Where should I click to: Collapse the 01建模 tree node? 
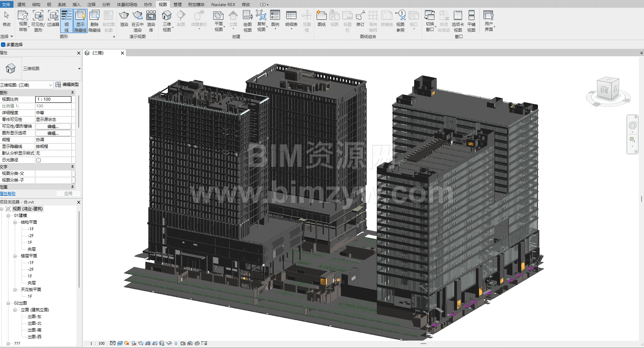point(8,216)
